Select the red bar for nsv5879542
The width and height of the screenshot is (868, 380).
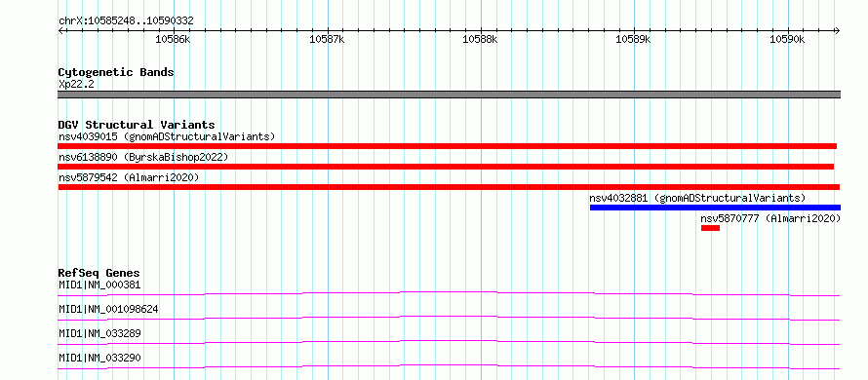(x=449, y=187)
